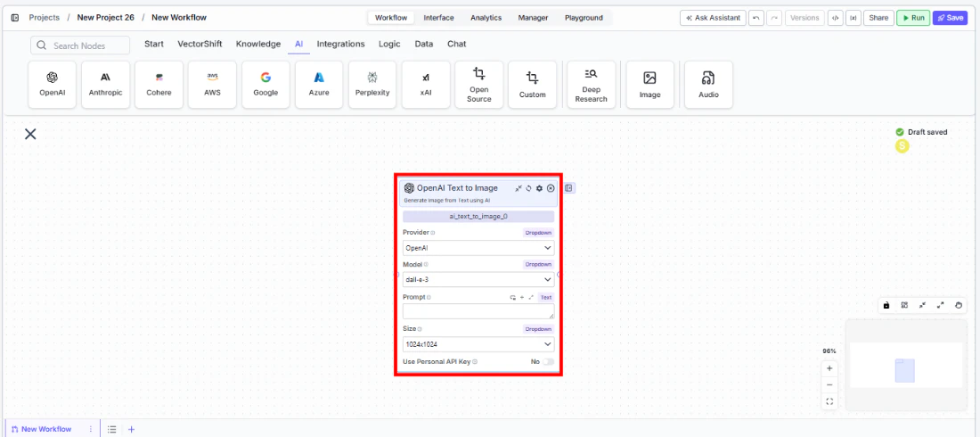Switch to the VectorShift node category
Image resolution: width=980 pixels, height=437 pixels.
[200, 44]
